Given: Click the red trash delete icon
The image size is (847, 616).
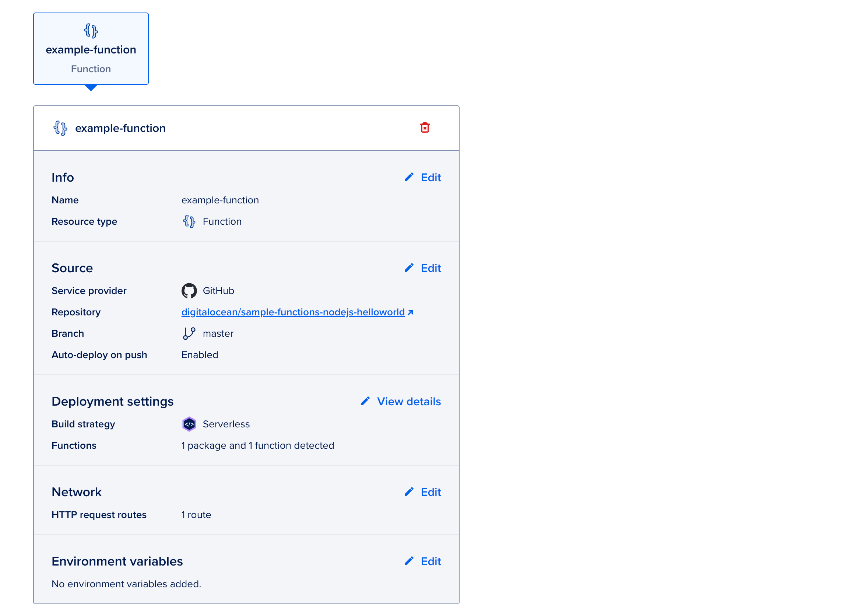Looking at the screenshot, I should (425, 128).
